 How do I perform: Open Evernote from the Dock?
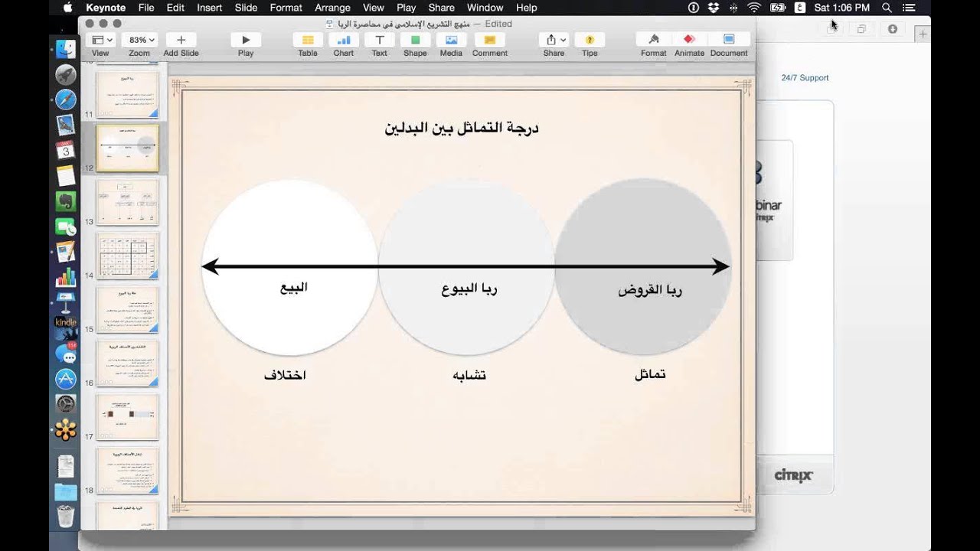pyautogui.click(x=66, y=201)
